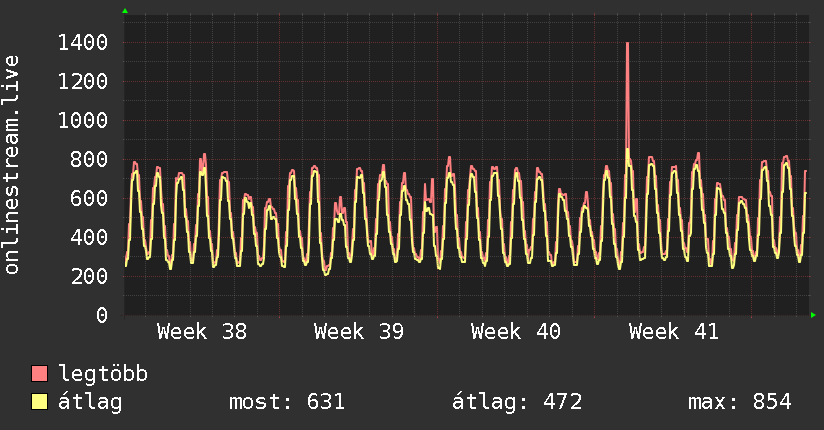824x430 pixels.
Task: Select the Week 40 axis label
Action: pyautogui.click(x=516, y=332)
